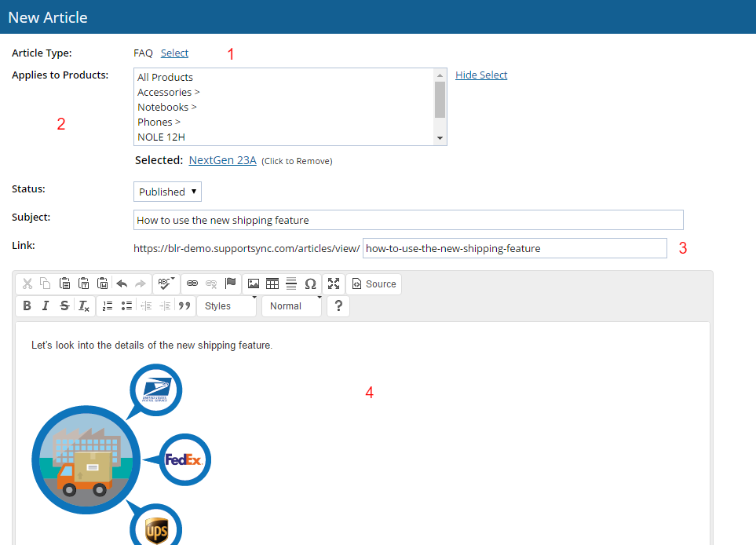Open the special character Omega icon
Screen dimensions: 756x545
(x=310, y=284)
